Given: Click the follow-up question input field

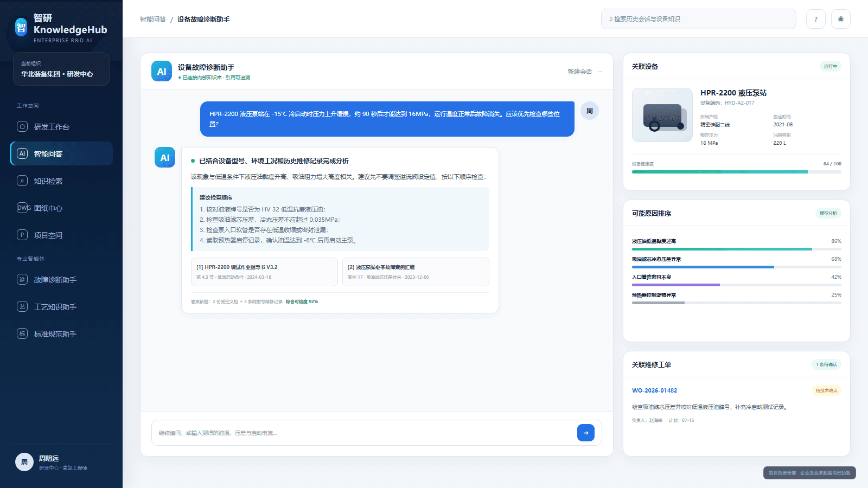Looking at the screenshot, I should click(363, 433).
